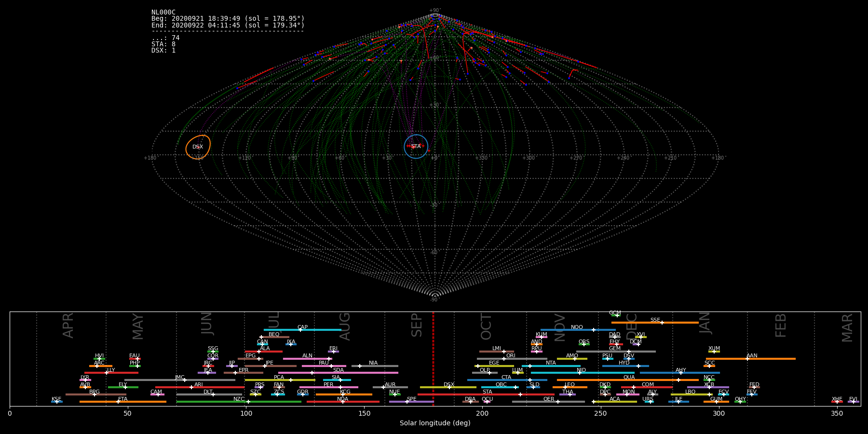This screenshot has height=434, width=868.
Task: Select the HVI shower label
Action: click(99, 356)
